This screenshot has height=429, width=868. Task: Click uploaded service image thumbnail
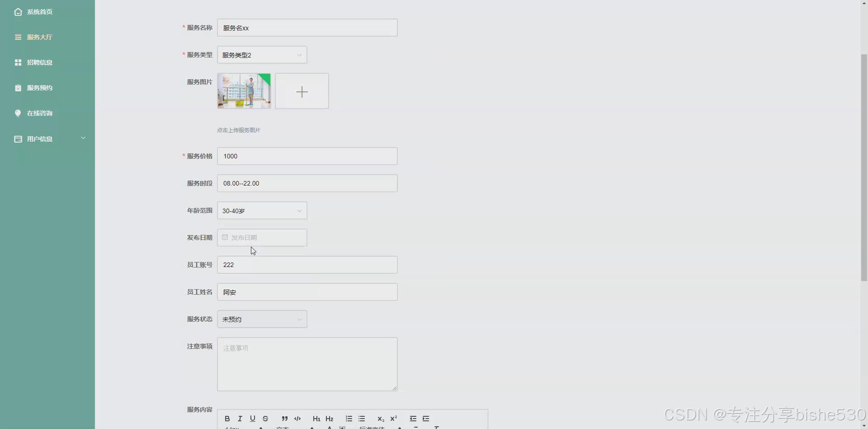coord(244,91)
